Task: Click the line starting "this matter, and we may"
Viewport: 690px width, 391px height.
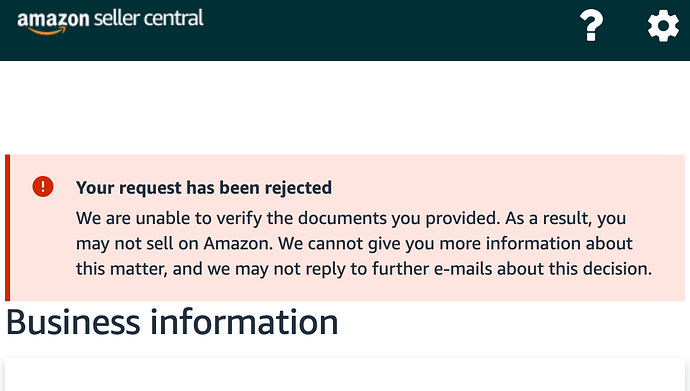Action: (364, 269)
